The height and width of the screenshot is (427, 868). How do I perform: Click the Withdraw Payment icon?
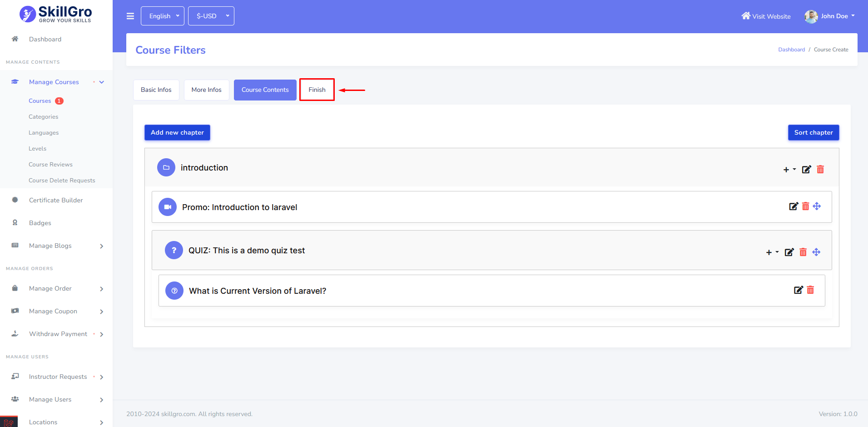coord(15,333)
